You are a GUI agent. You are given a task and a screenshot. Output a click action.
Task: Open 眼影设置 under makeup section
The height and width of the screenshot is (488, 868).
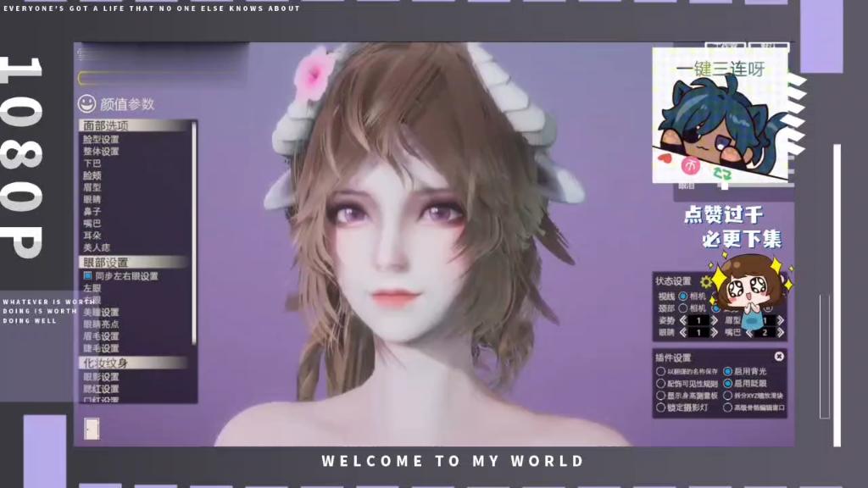pos(101,377)
